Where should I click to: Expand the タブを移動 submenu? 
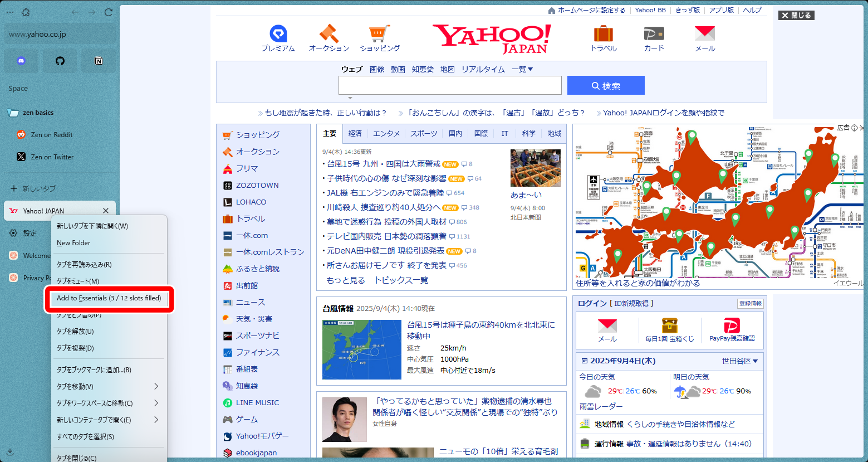pyautogui.click(x=109, y=386)
